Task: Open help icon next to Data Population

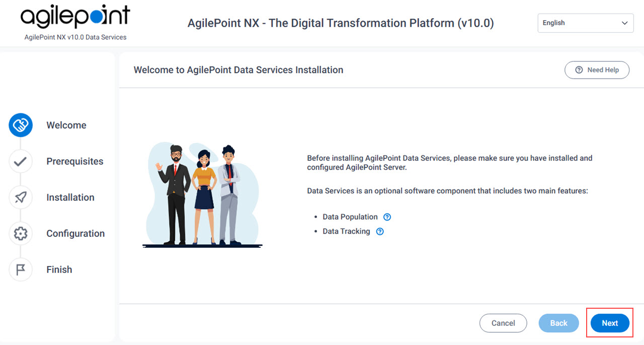Action: pos(387,217)
